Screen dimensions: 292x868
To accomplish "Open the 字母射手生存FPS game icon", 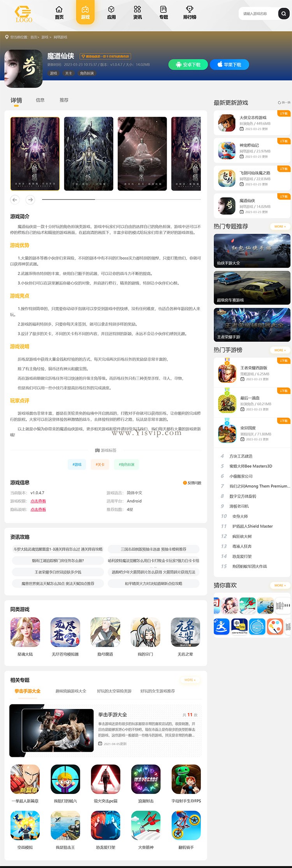I will pos(186,779).
